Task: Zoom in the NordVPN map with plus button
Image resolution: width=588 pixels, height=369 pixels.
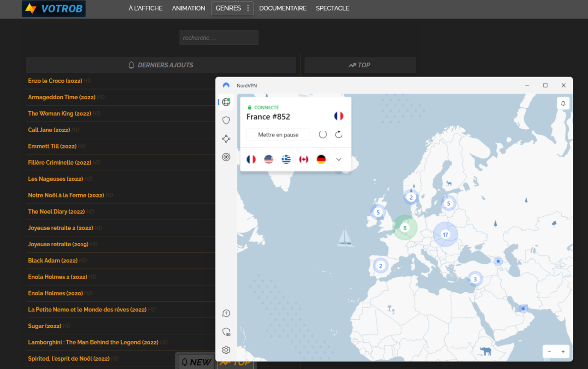Action: pos(563,351)
